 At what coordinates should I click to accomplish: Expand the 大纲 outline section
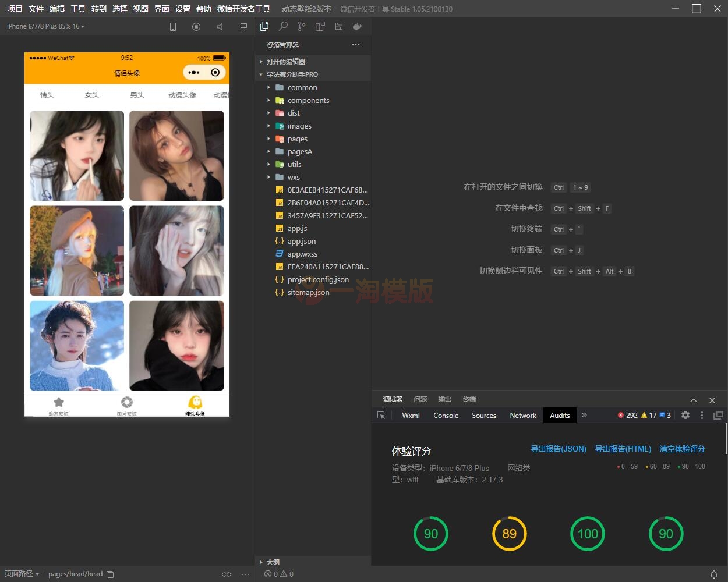coord(273,562)
